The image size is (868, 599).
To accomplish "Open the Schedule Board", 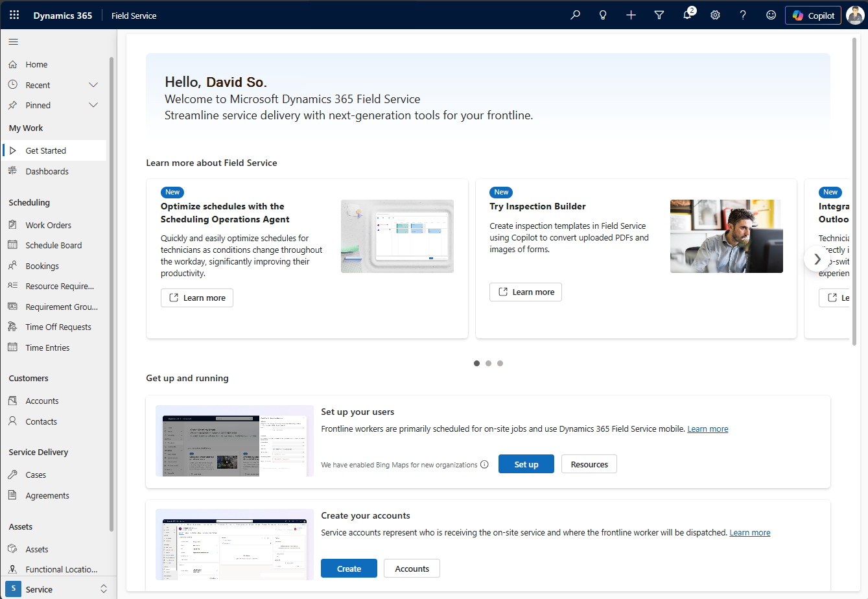I will (x=55, y=245).
